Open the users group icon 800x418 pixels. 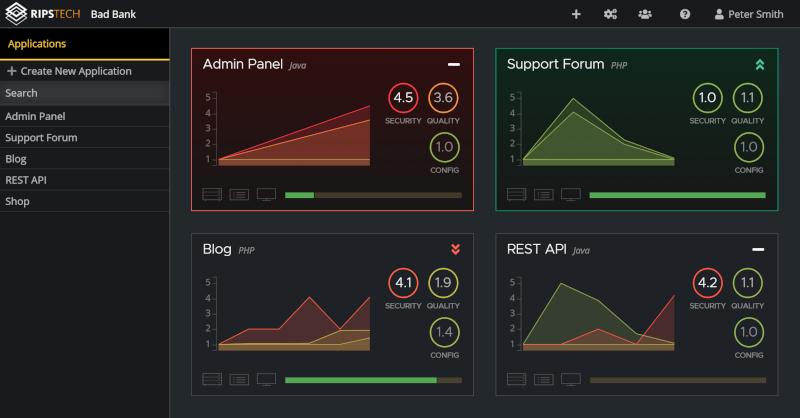click(645, 14)
